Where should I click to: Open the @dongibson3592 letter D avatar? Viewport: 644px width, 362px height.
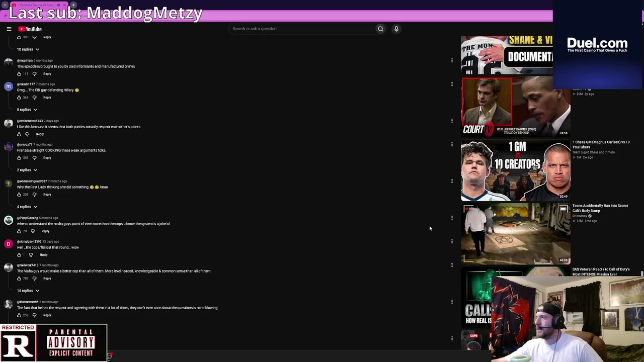pyautogui.click(x=9, y=244)
